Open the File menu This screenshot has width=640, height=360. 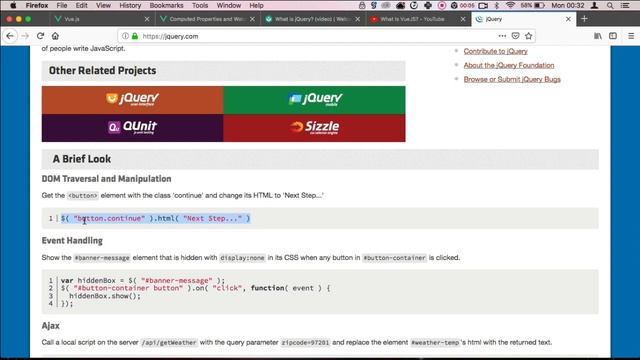point(62,5)
